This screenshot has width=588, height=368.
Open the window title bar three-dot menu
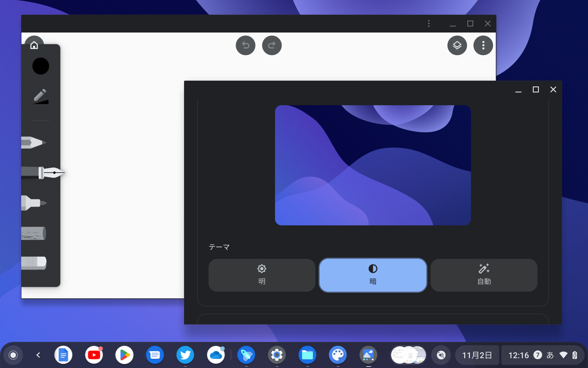[429, 23]
